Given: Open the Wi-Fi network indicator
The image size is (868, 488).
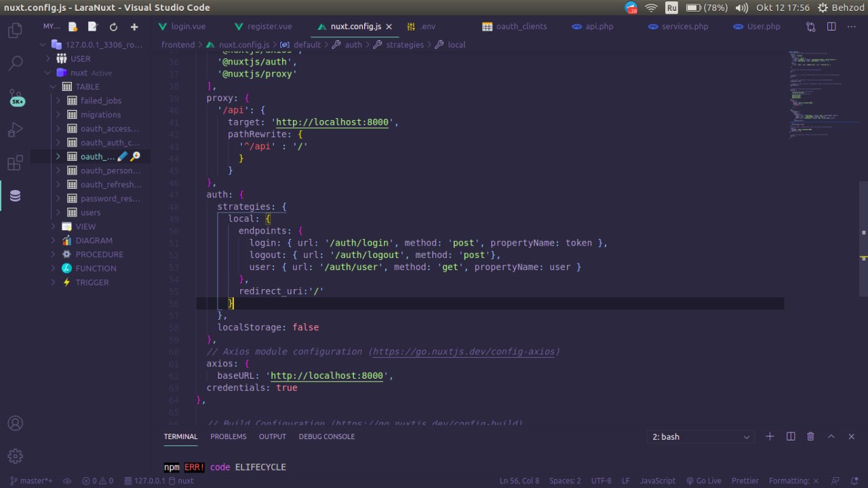Looking at the screenshot, I should pos(651,7).
